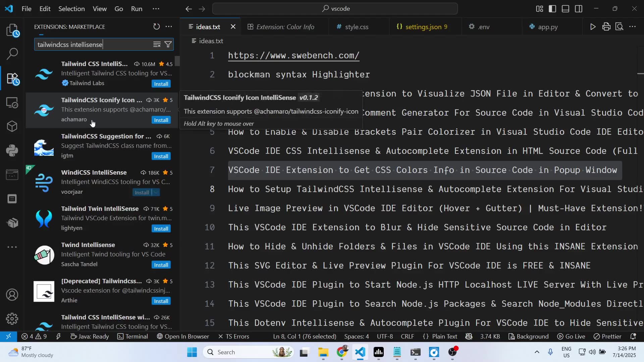
Task: Click TS Errors status item
Action: 234,337
